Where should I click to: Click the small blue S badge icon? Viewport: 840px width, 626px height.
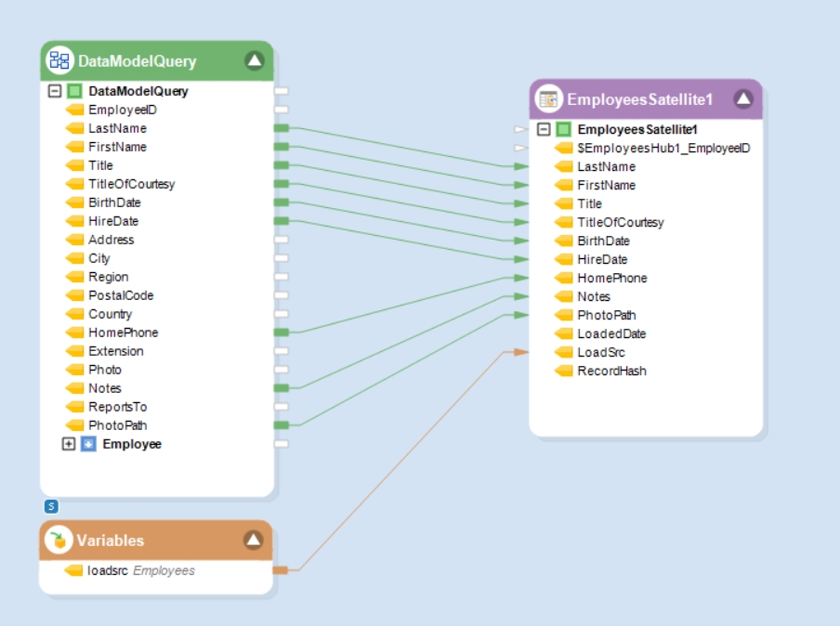(52, 506)
